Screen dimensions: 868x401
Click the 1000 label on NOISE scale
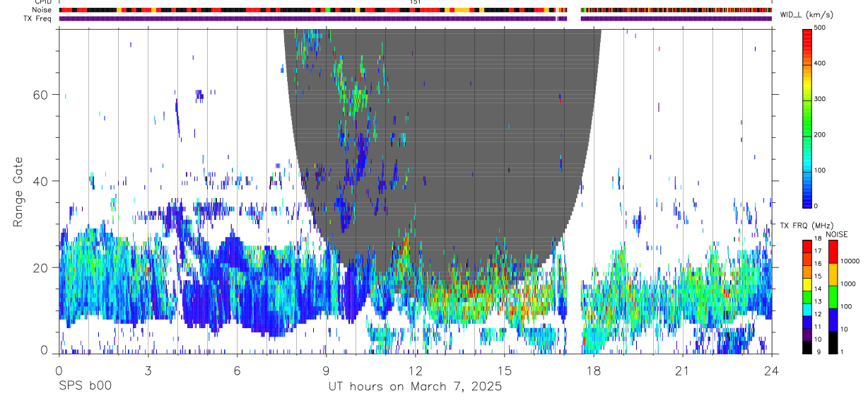pos(848,284)
